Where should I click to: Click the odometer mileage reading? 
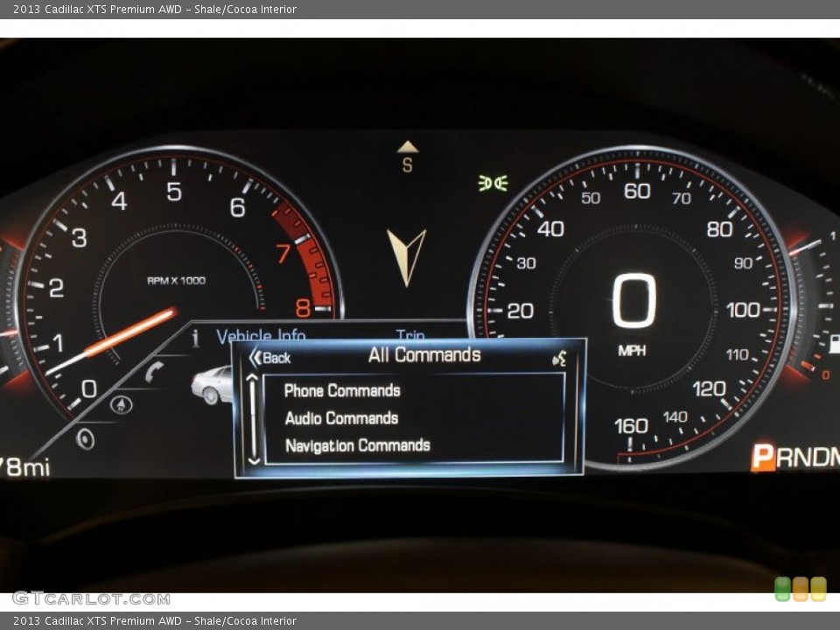pyautogui.click(x=24, y=467)
